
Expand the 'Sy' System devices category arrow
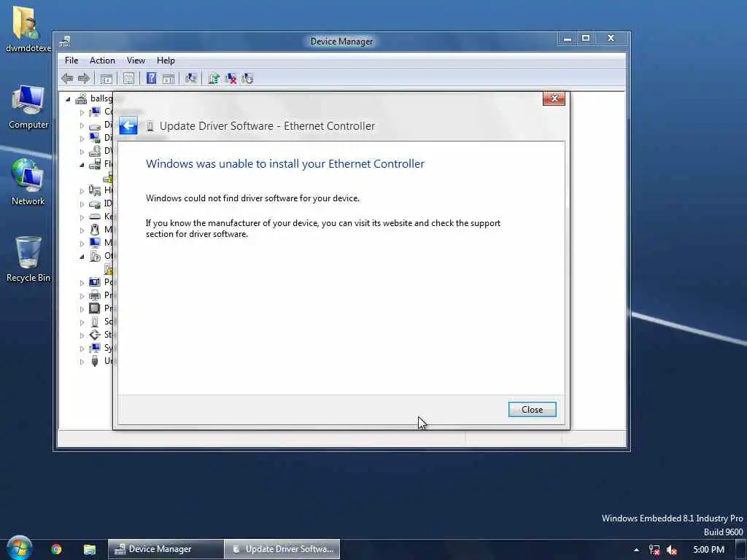(x=82, y=349)
